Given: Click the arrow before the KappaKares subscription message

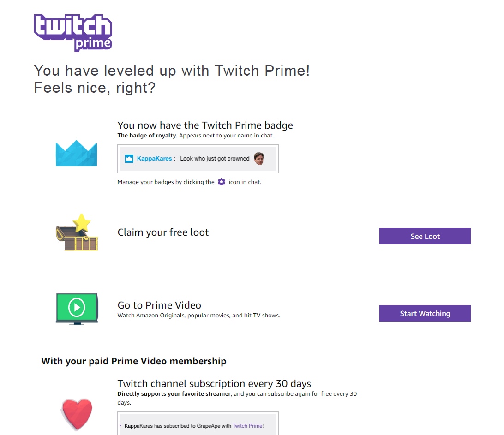Looking at the screenshot, I should pyautogui.click(x=120, y=425).
